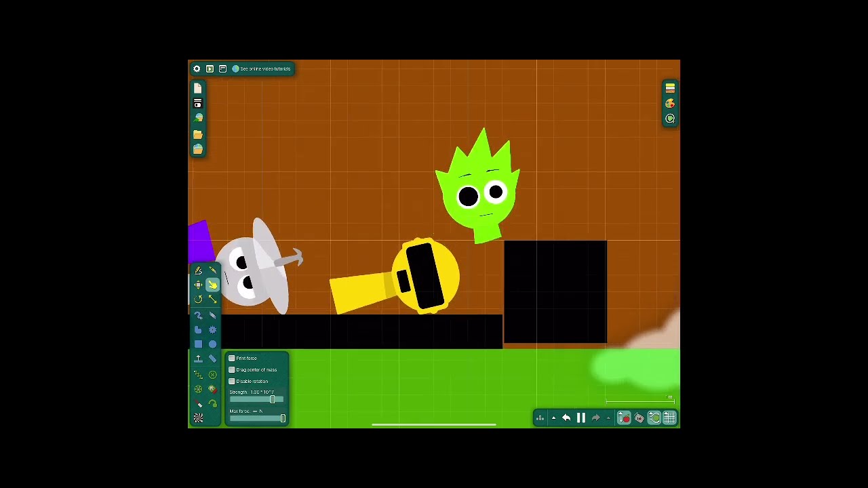Select the Box tool
The image size is (868, 488).
click(x=198, y=344)
